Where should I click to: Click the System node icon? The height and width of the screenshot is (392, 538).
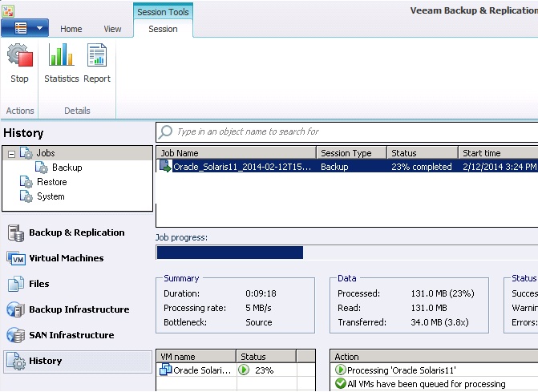pos(26,196)
